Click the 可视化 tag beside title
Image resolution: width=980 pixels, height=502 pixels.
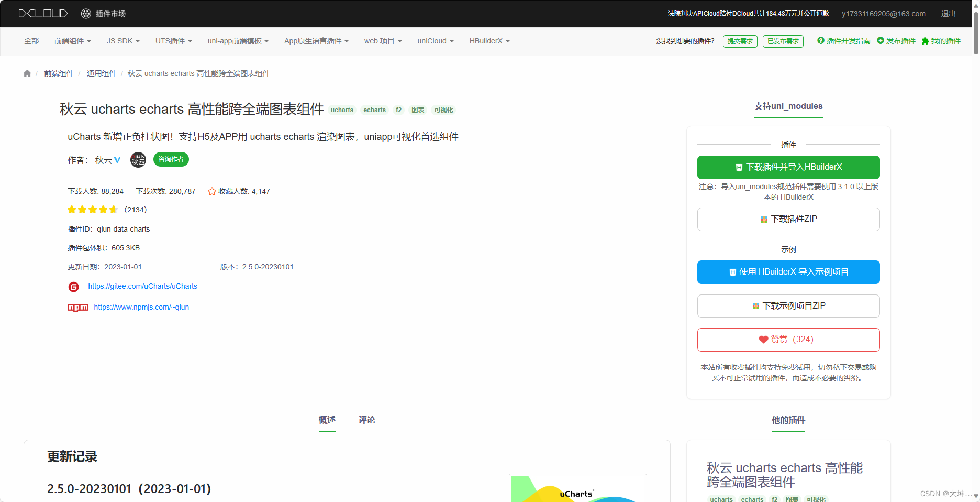pos(443,110)
